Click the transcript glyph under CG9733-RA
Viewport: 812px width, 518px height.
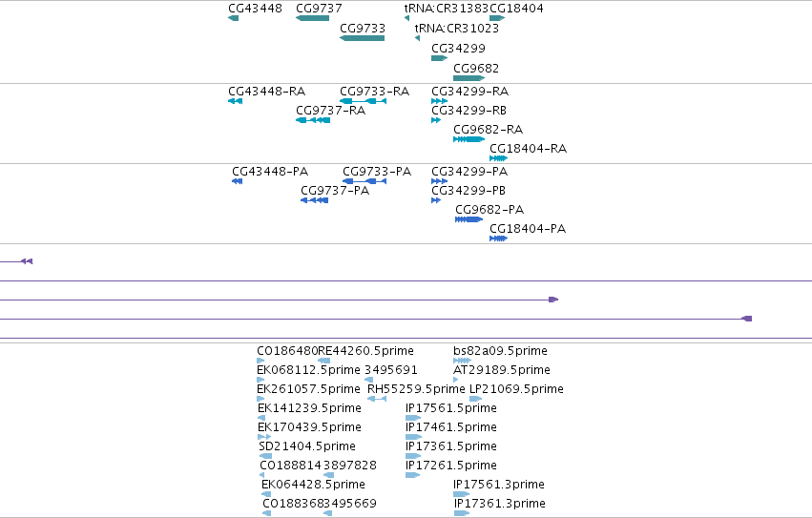[x=363, y=101]
